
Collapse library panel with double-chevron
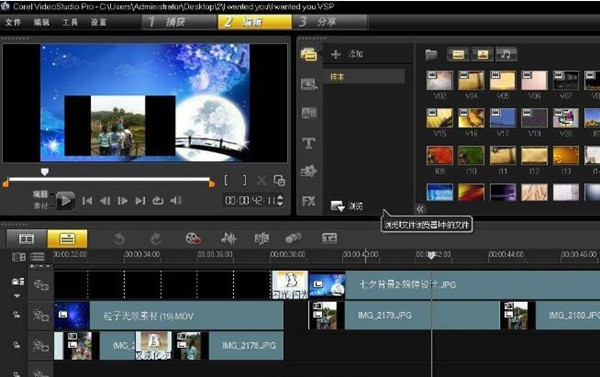tap(420, 209)
